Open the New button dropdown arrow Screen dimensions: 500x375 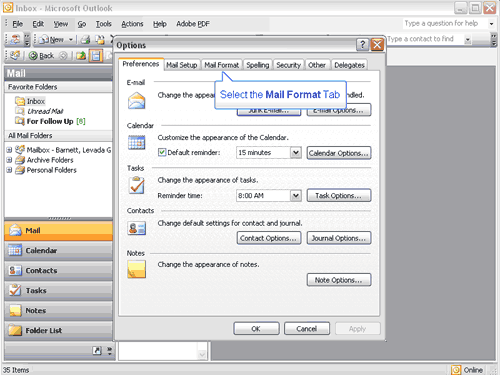71,40
